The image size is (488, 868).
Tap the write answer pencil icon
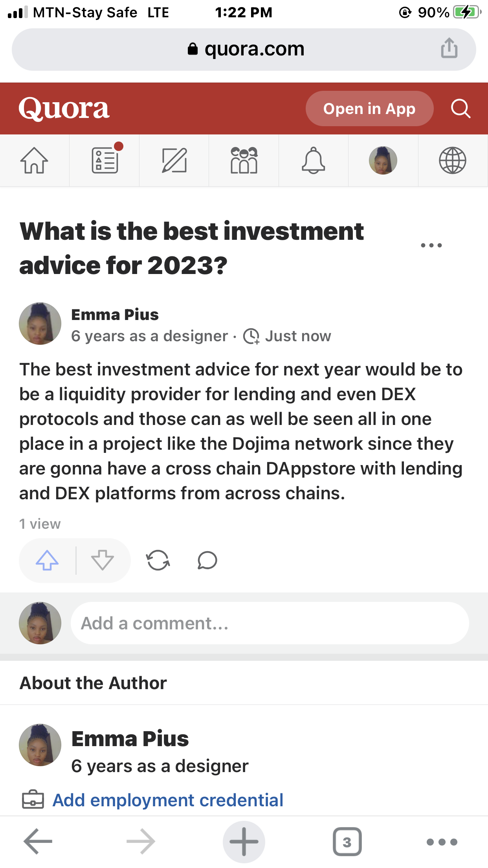coord(174,160)
